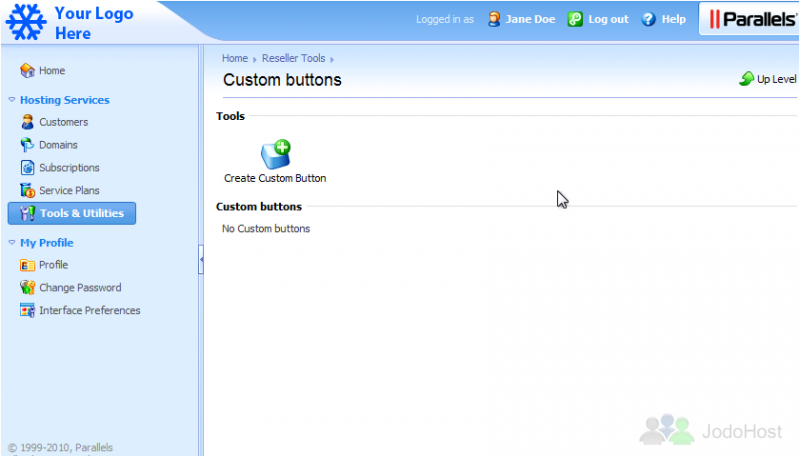Click the Interface Preferences icon
Screen dimensions: 800x457
click(27, 310)
